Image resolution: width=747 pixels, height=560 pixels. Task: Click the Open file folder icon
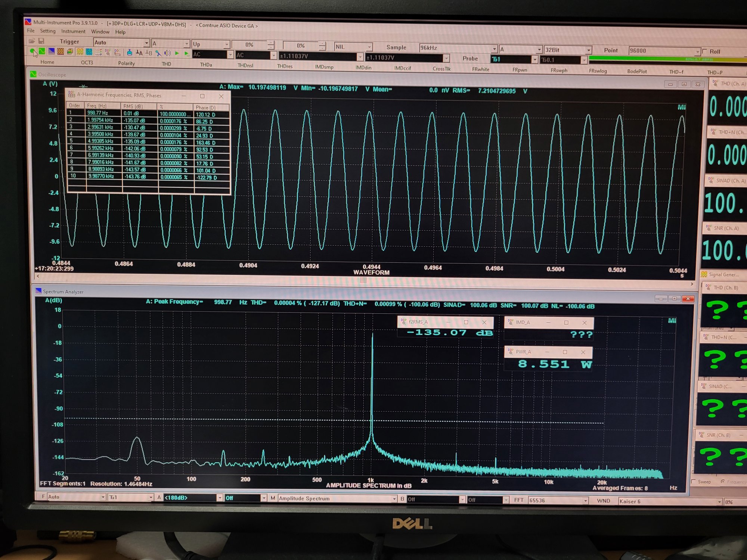[32, 41]
